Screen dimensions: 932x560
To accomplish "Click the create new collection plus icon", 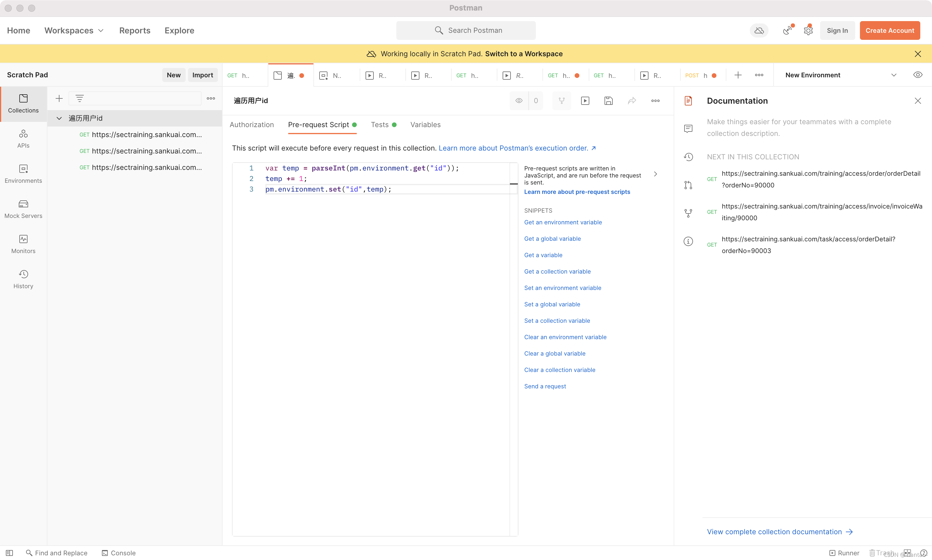I will tap(59, 98).
